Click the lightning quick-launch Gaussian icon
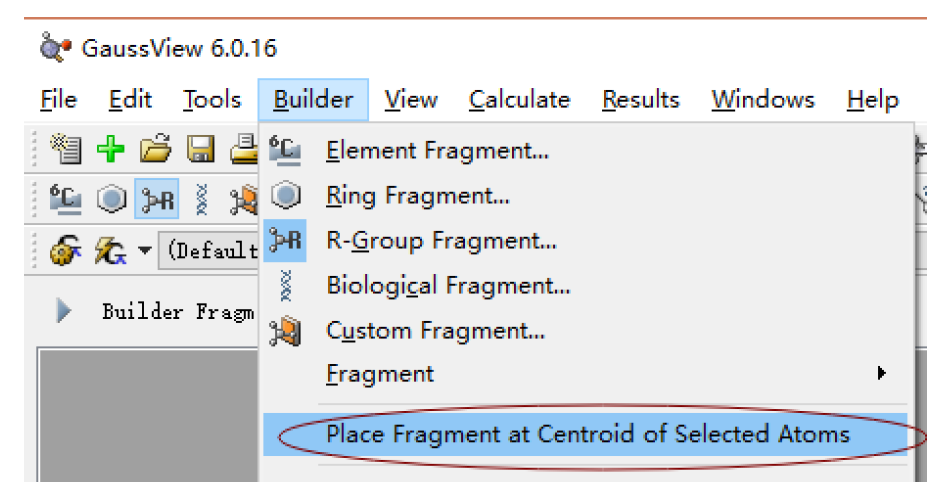This screenshot has height=504, width=950. coord(107,248)
